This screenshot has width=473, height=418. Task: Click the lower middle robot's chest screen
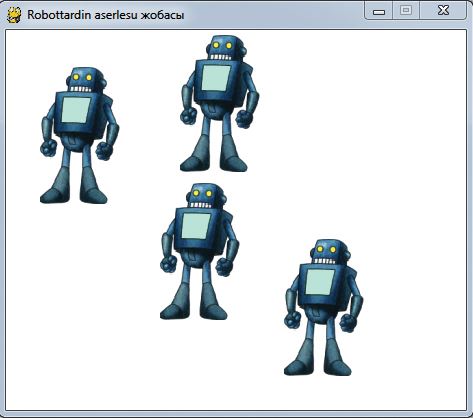[196, 226]
